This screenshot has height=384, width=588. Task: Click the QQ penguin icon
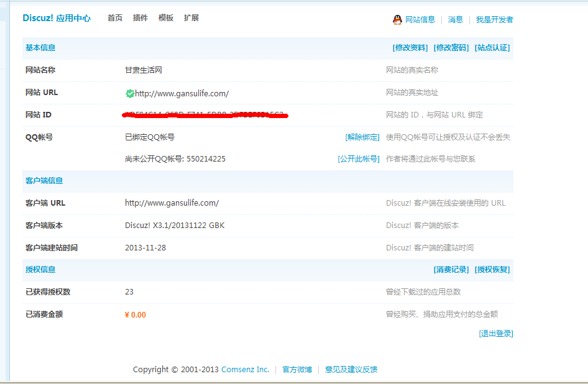coord(397,19)
